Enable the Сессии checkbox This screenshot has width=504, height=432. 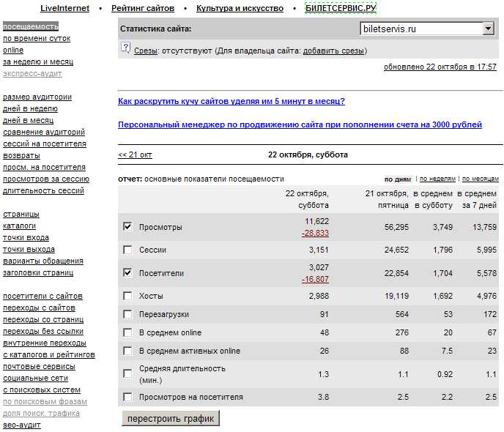click(128, 250)
